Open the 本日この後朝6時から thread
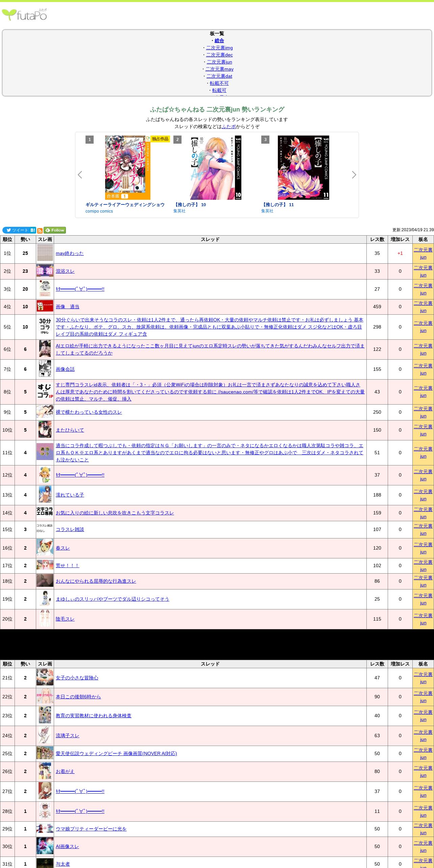The height and width of the screenshot is (868, 434). point(78,697)
